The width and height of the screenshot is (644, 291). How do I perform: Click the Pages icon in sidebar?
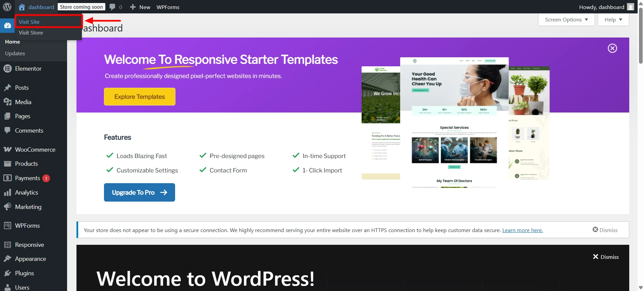(x=7, y=116)
